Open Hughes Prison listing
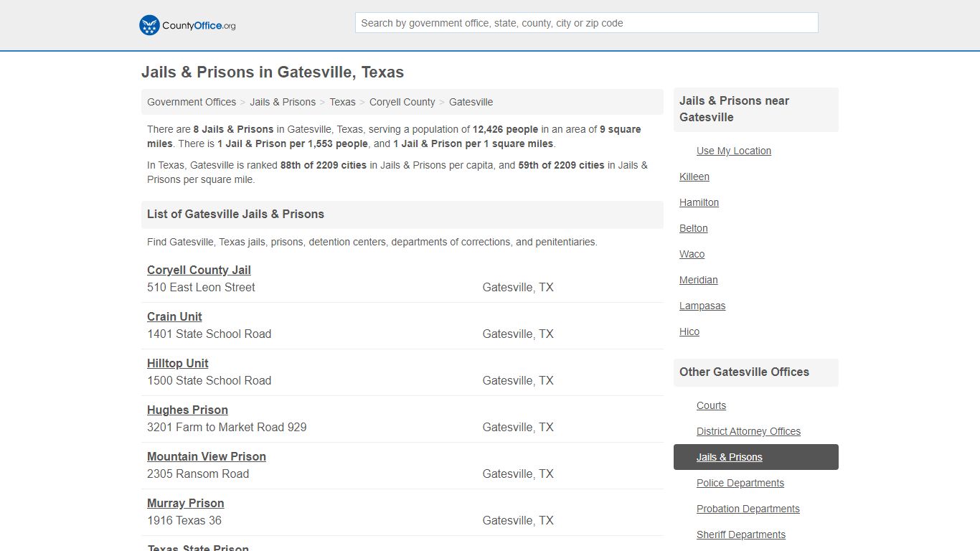980x551 pixels. tap(187, 410)
